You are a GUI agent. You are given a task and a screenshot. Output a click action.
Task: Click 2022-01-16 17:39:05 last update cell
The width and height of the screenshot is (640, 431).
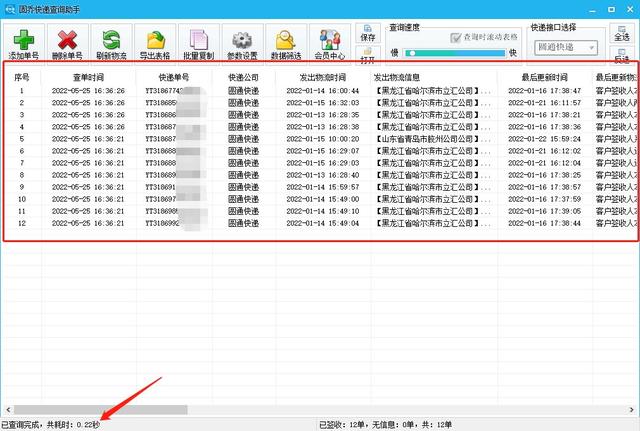[544, 211]
